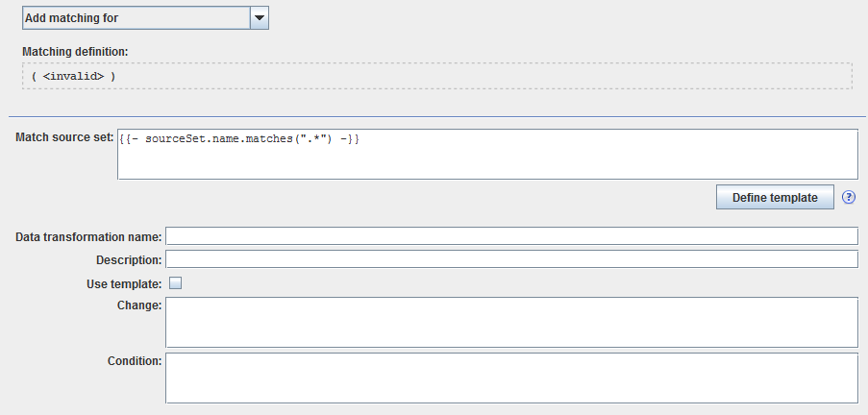Click the 'Use template:' label

point(124,282)
